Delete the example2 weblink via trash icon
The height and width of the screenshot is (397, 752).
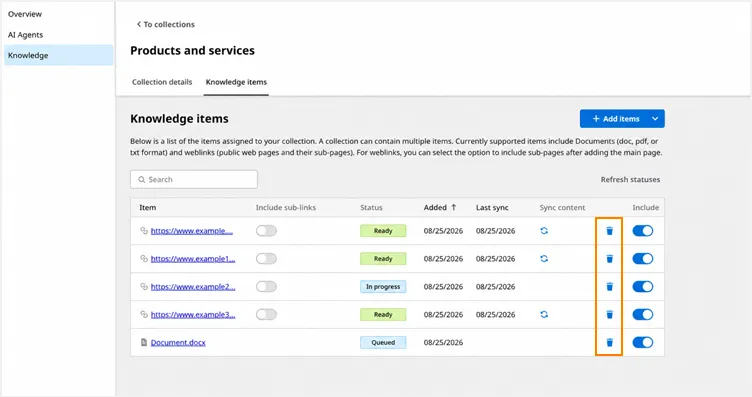pyautogui.click(x=610, y=287)
